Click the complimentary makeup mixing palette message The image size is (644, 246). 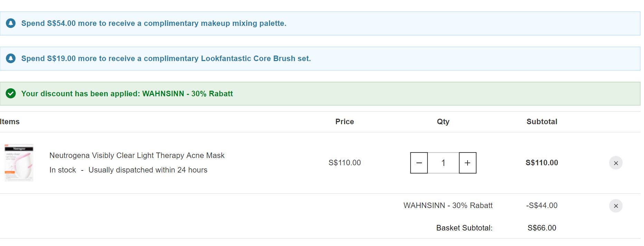[x=154, y=23]
